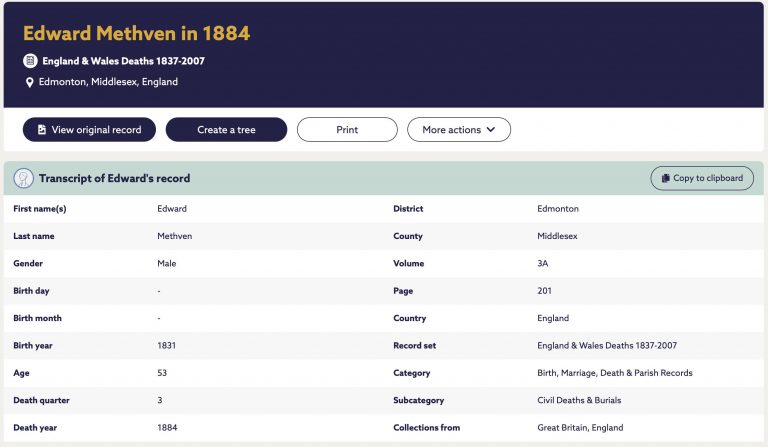Click the Create a tree button

click(226, 130)
